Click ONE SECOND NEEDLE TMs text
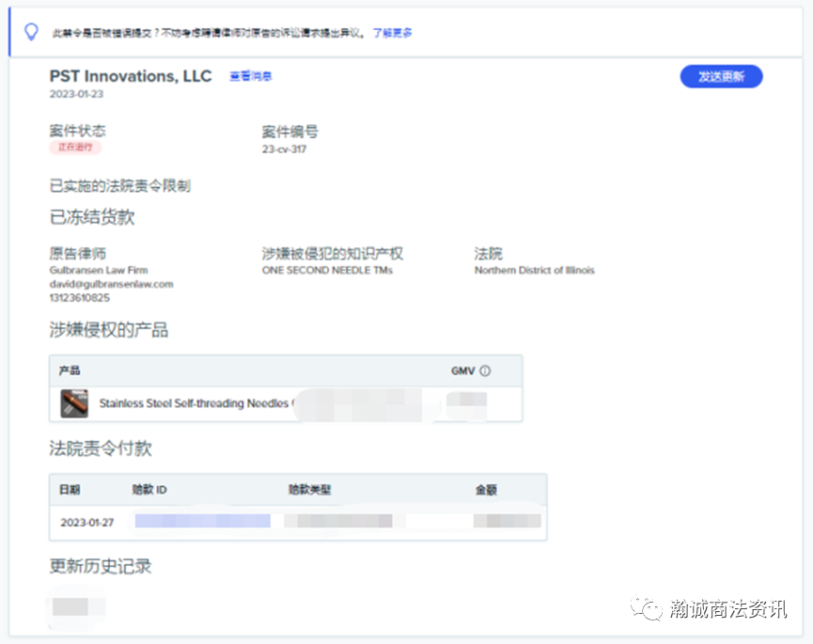The height and width of the screenshot is (644, 813). [327, 270]
